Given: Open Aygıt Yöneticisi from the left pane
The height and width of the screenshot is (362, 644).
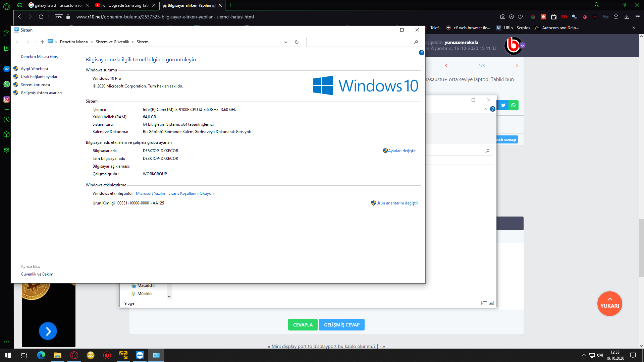Looking at the screenshot, I should tap(34, 69).
